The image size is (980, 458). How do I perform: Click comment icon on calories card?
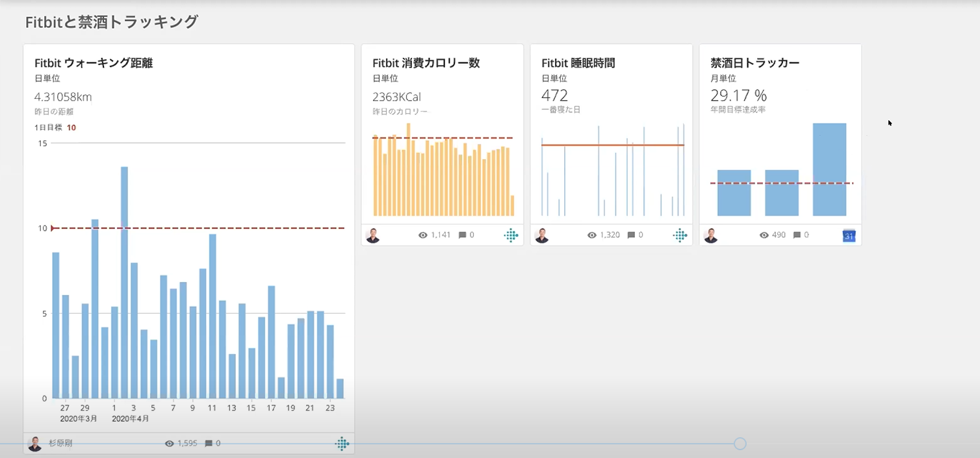[x=462, y=235]
